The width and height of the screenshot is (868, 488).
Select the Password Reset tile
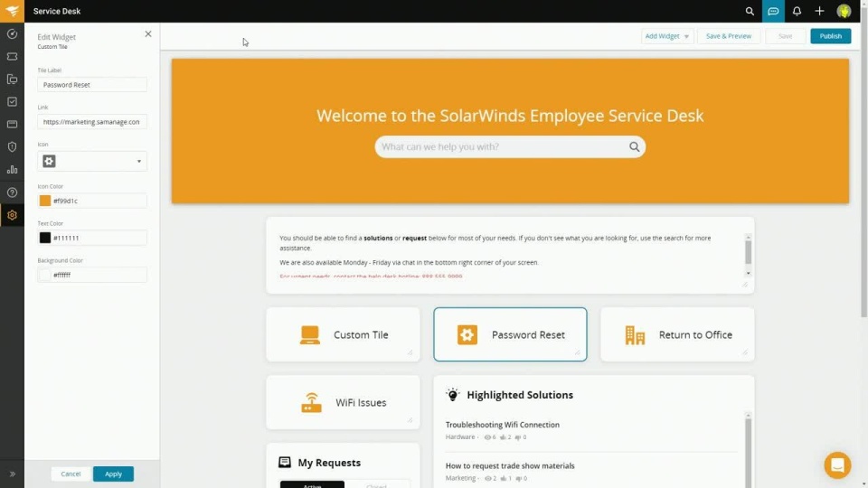pyautogui.click(x=510, y=334)
